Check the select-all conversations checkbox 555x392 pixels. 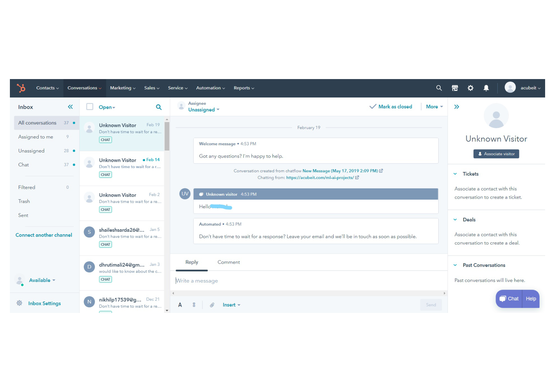pos(89,106)
